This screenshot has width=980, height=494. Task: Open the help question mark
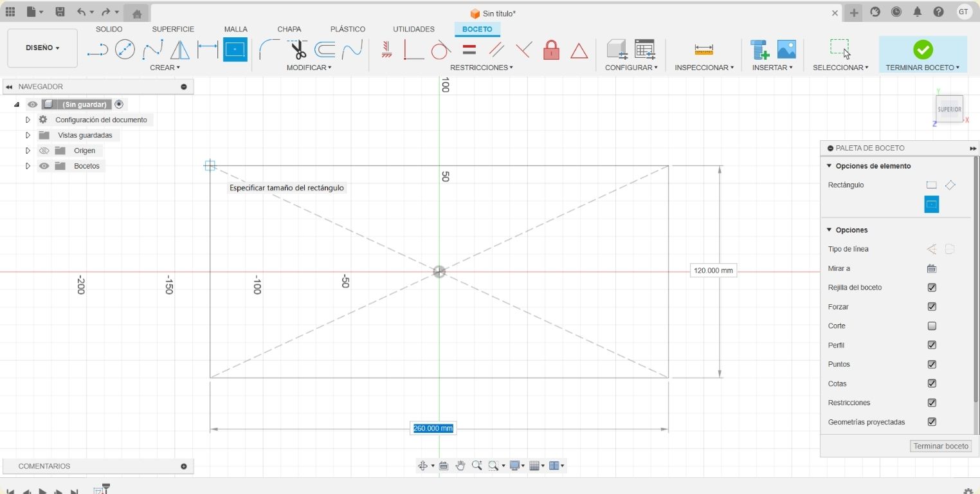pos(939,12)
